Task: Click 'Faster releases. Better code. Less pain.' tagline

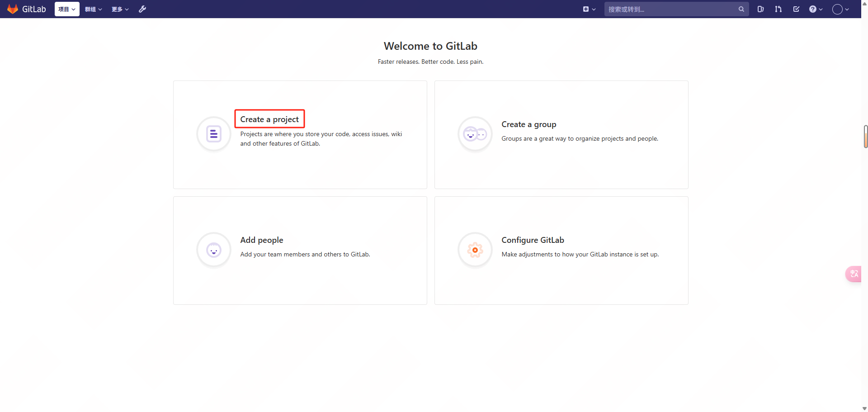Action: 430,62
